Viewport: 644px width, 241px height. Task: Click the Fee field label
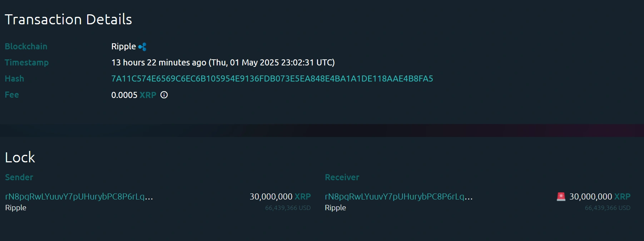click(x=12, y=95)
